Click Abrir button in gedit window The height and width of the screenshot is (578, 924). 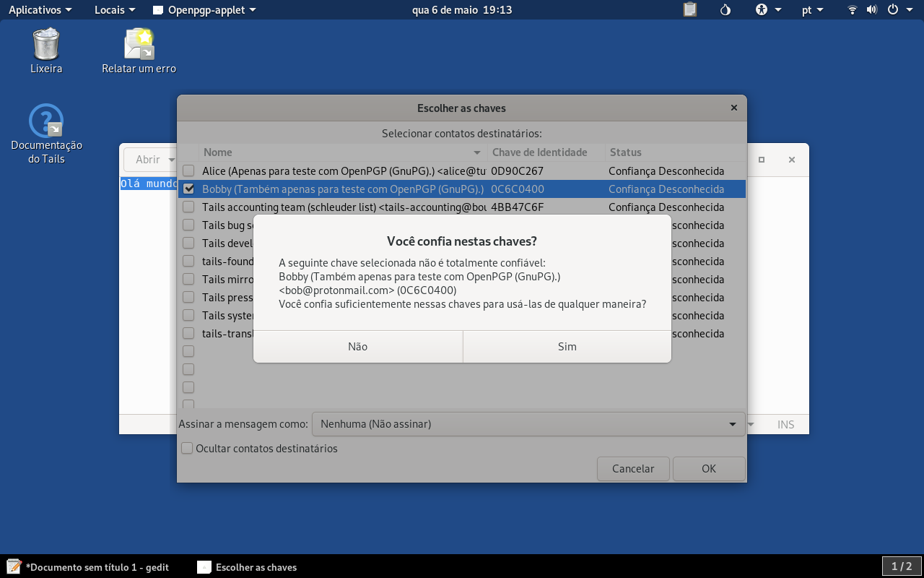(x=148, y=160)
